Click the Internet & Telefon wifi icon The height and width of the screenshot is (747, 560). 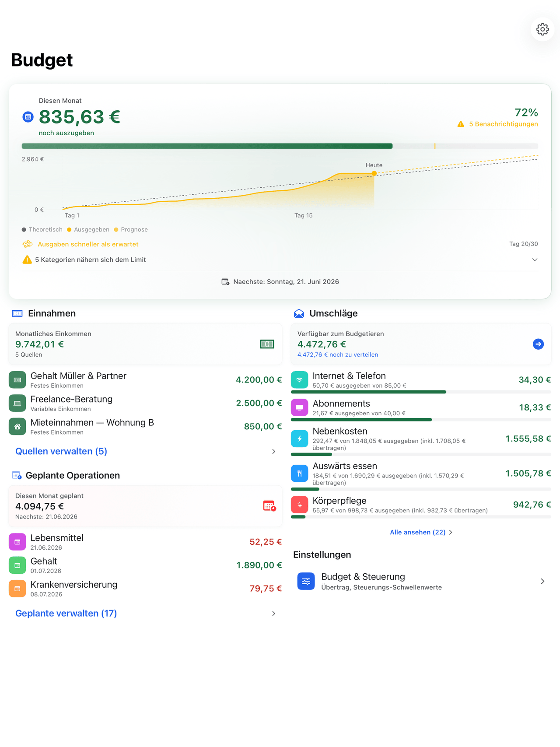pyautogui.click(x=300, y=380)
